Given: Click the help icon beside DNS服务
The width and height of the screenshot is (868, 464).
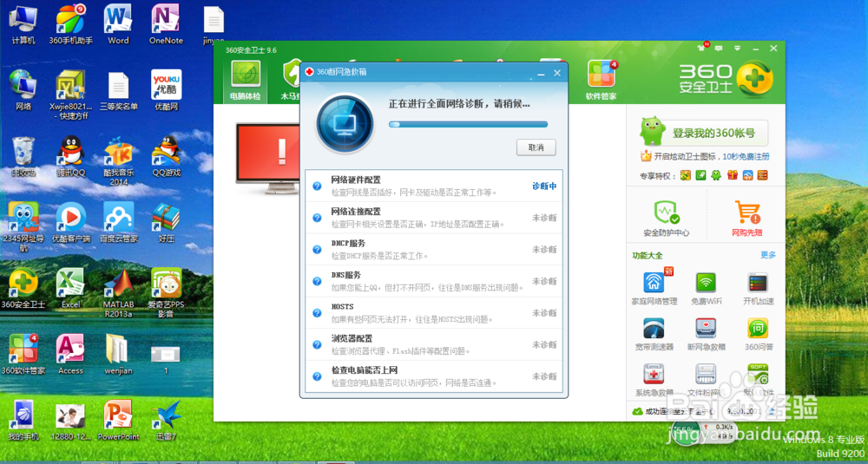Looking at the screenshot, I should point(317,281).
